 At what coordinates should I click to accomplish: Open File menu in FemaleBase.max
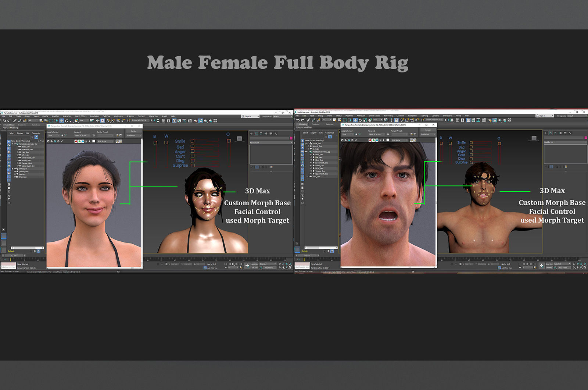[x=4, y=116]
